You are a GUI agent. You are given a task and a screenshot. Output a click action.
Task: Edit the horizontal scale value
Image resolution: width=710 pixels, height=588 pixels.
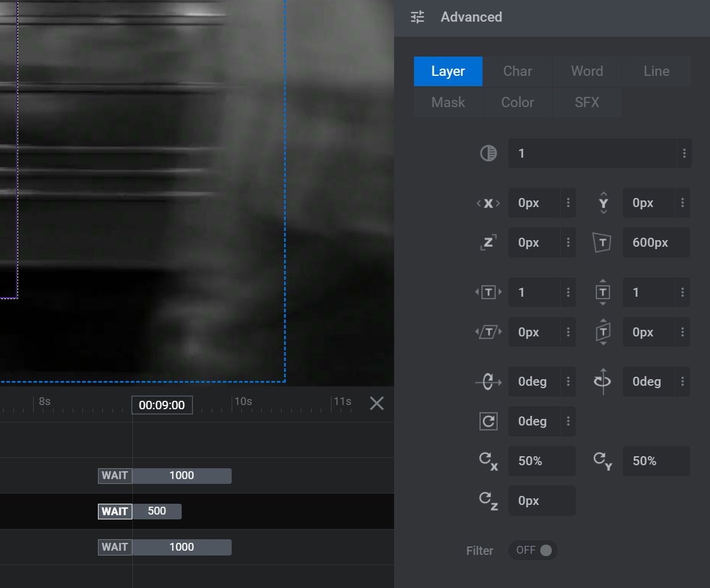[534, 292]
